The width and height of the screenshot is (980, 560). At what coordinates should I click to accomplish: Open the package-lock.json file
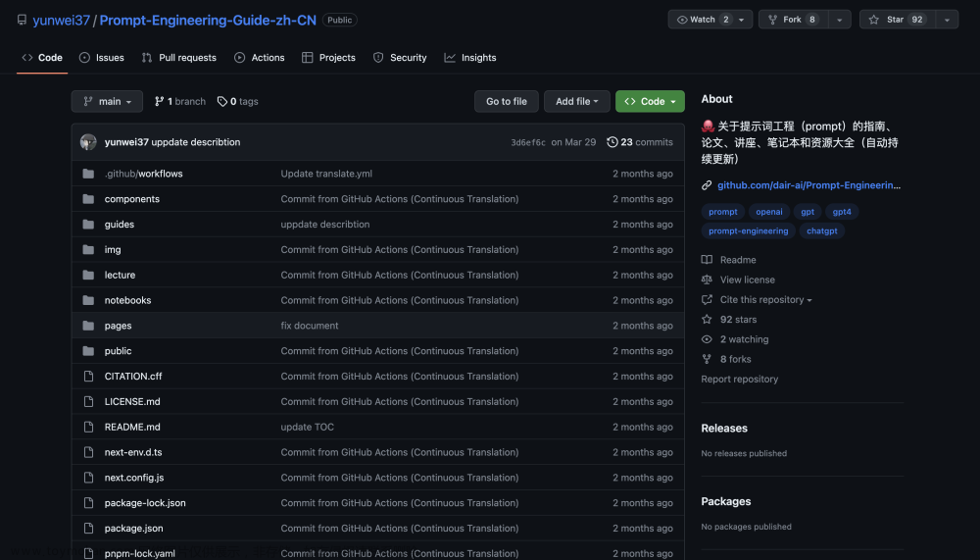(145, 503)
